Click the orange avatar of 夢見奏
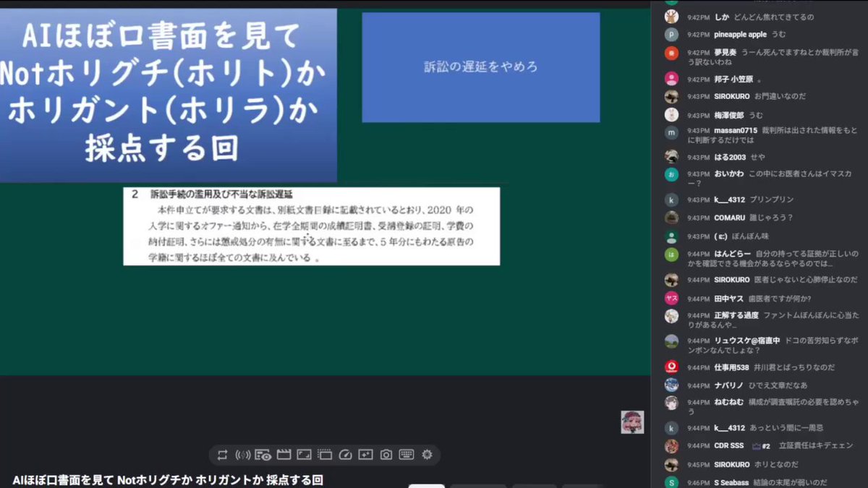 point(671,53)
